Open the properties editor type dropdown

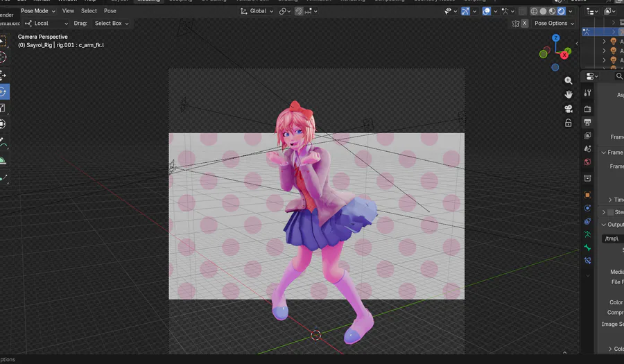point(592,76)
